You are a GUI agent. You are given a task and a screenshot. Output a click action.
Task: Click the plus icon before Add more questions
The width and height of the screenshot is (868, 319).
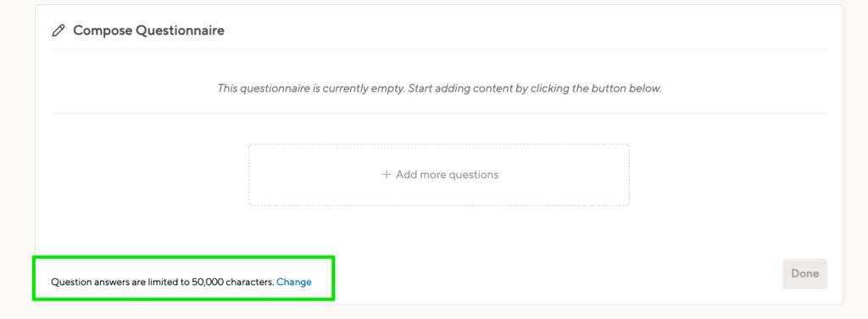[x=386, y=175]
